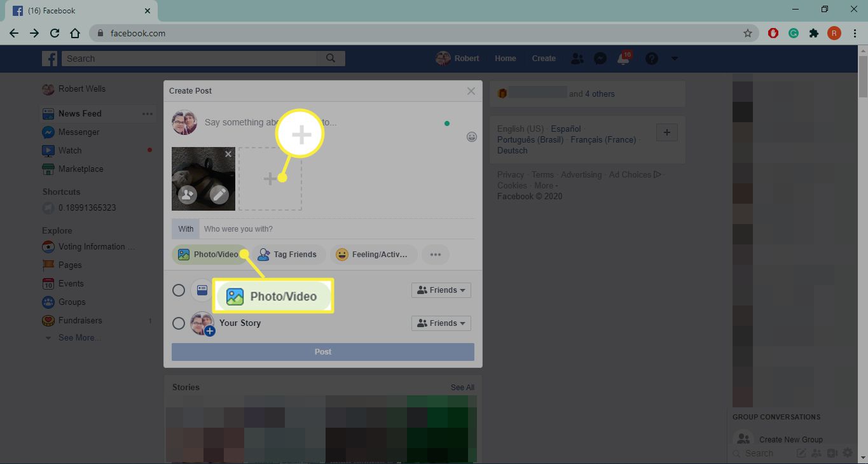Go back in Chrome
The image size is (868, 464).
coord(14,33)
